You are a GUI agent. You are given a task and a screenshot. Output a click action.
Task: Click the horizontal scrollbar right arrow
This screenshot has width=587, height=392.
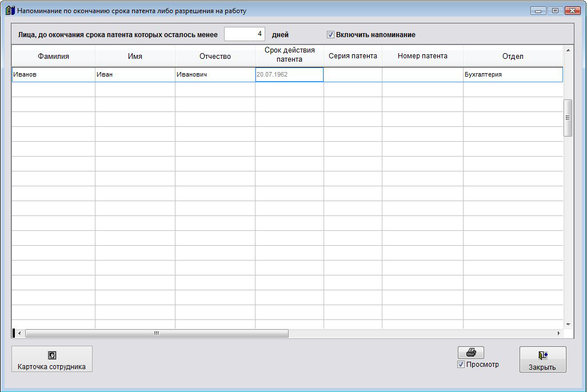pyautogui.click(x=558, y=333)
